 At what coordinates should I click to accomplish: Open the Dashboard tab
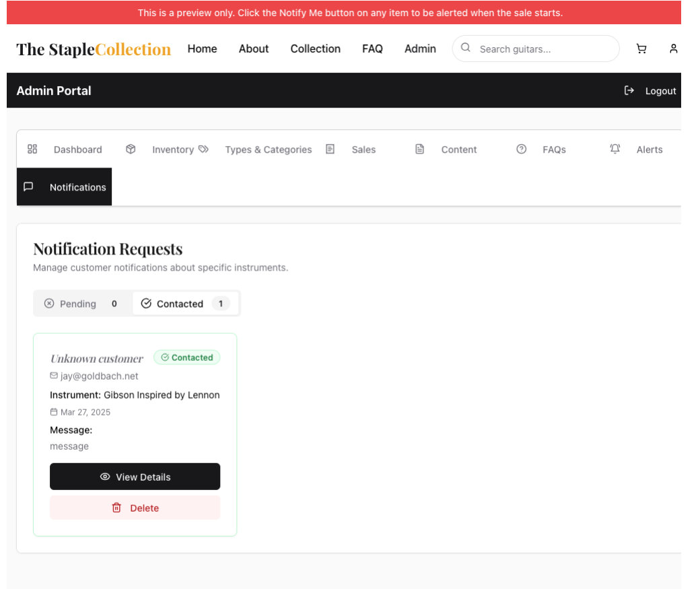tap(65, 149)
